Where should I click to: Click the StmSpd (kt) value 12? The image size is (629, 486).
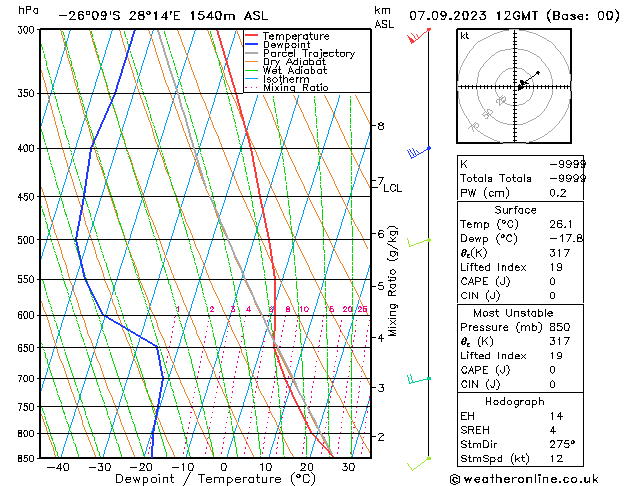click(x=556, y=459)
